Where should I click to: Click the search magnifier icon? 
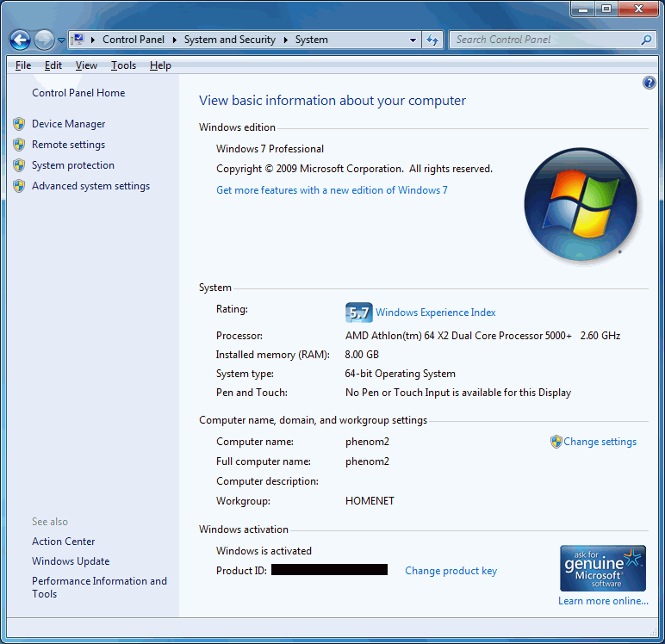pos(646,40)
